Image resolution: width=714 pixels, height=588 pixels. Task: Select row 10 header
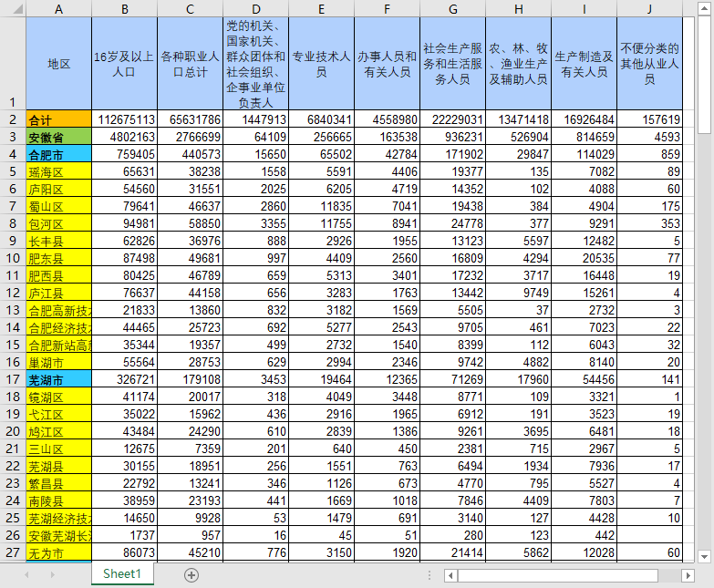point(13,258)
